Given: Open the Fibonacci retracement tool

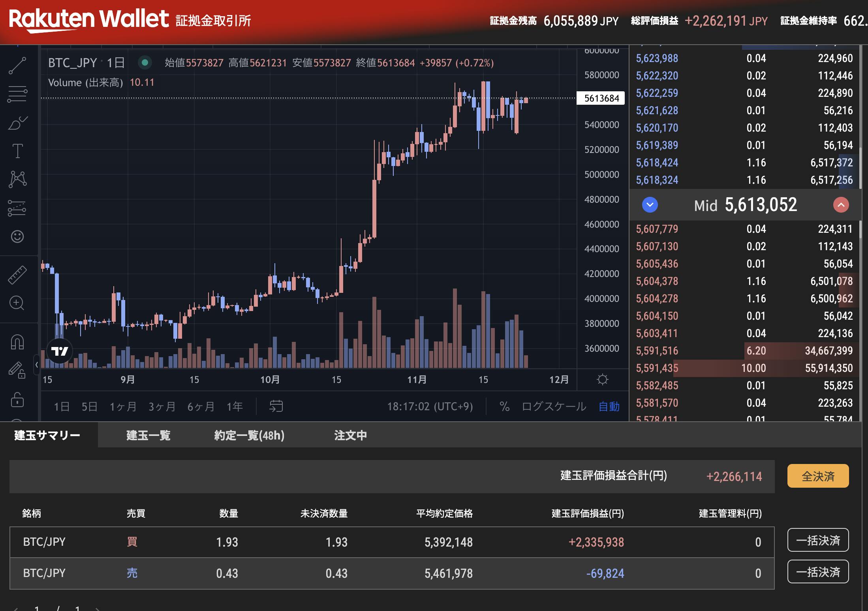Looking at the screenshot, I should pos(17,94).
